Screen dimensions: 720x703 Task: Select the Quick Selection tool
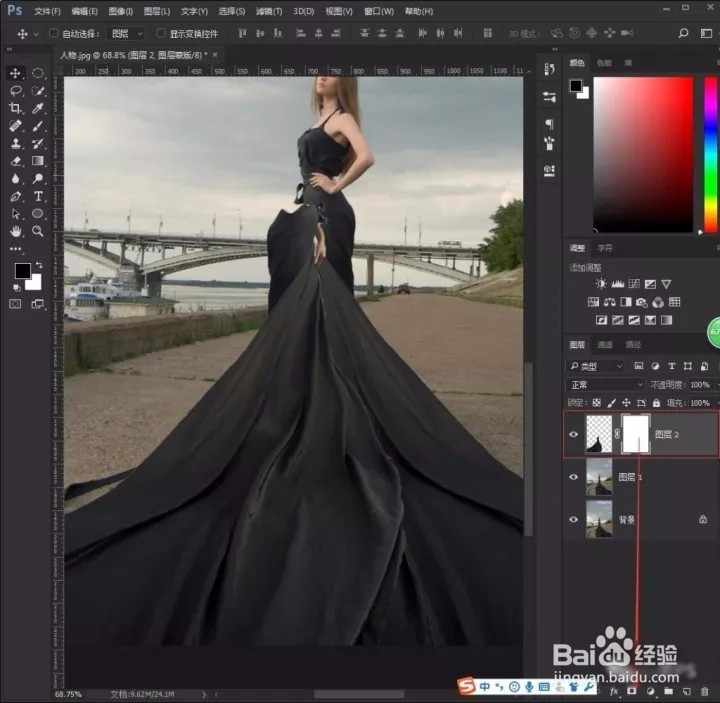(38, 90)
